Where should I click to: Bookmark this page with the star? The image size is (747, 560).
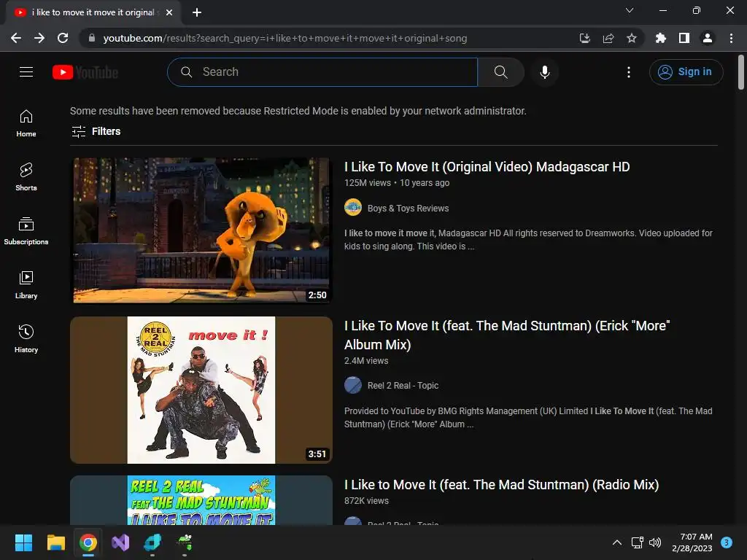[632, 38]
